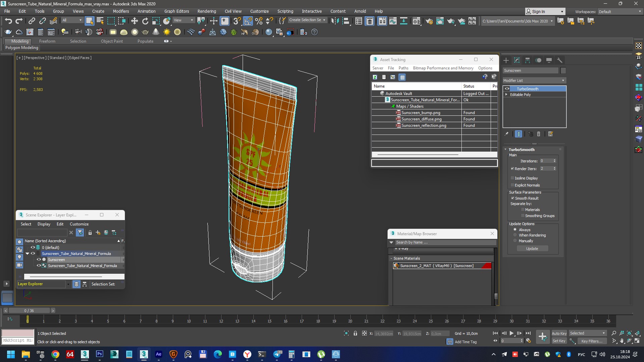644x362 pixels.
Task: Select Manually update option
Action: [515, 241]
